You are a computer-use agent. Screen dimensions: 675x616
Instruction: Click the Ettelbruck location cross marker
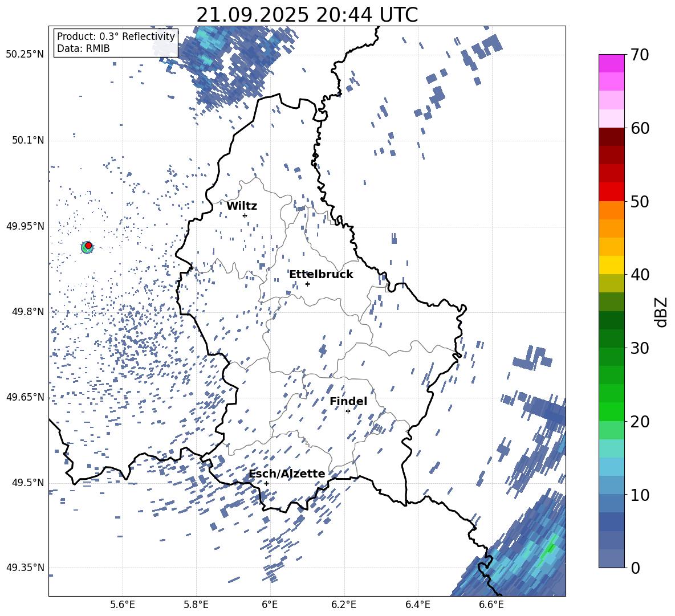click(307, 284)
